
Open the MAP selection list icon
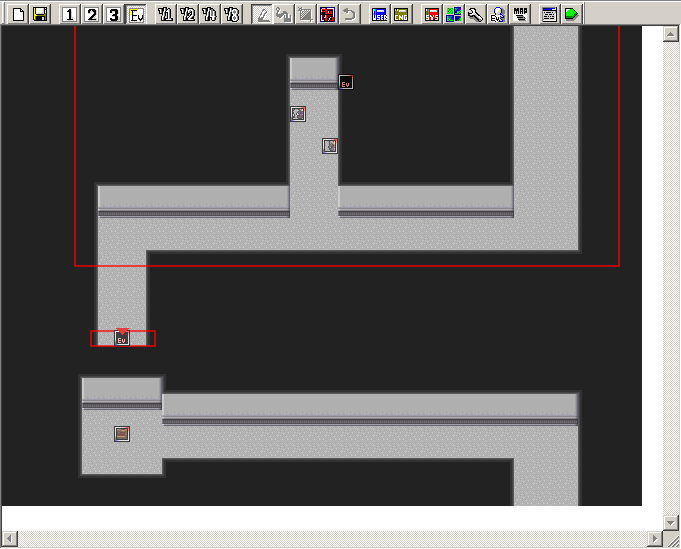pyautogui.click(x=521, y=14)
